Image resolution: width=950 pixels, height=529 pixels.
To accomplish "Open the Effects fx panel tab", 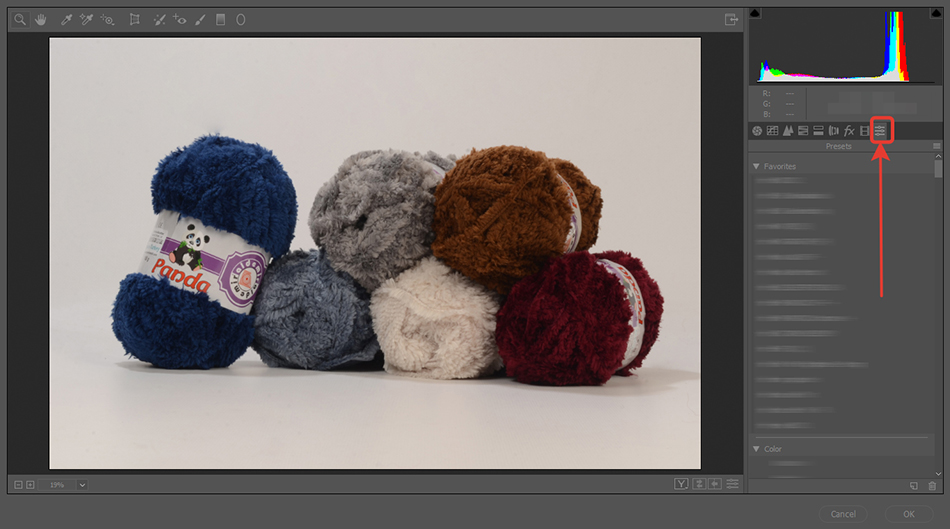I will click(849, 130).
